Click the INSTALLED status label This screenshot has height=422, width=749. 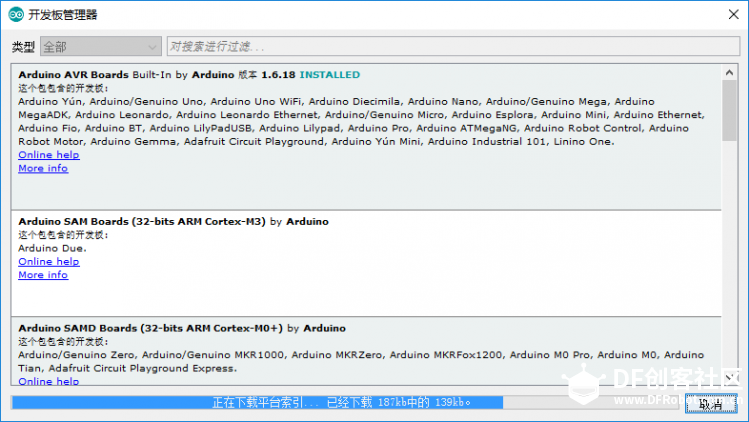click(330, 75)
